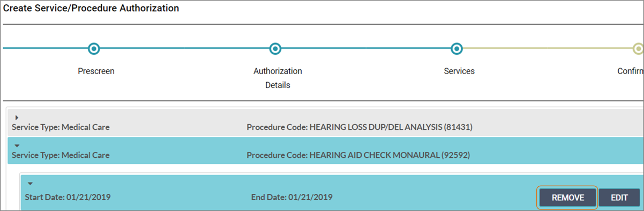Select the Prescreen step label
This screenshot has height=211, width=644.
coord(96,71)
